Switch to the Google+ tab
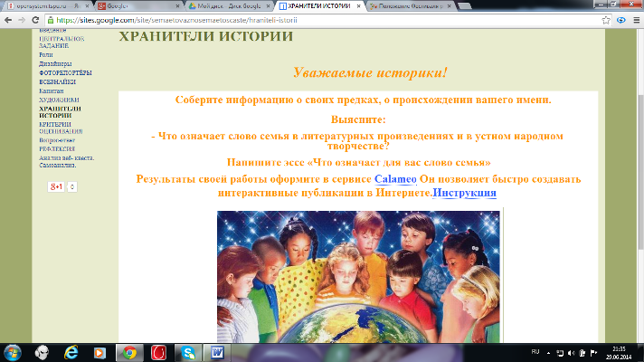 pyautogui.click(x=137, y=5)
